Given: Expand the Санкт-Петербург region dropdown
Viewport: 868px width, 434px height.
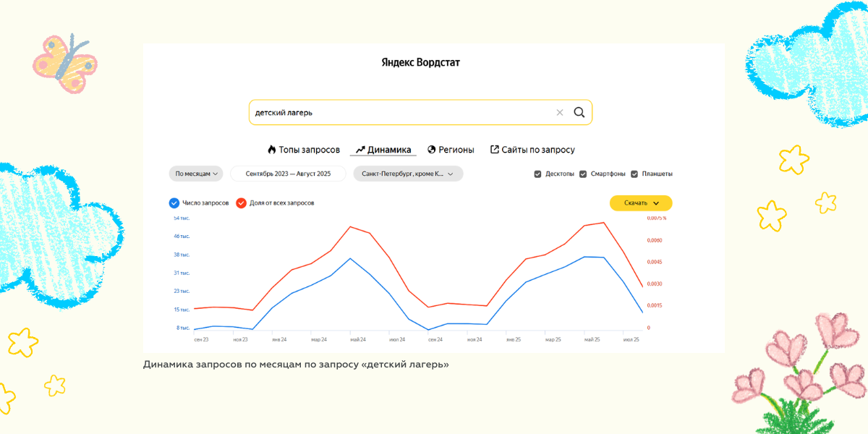Looking at the screenshot, I should point(408,174).
